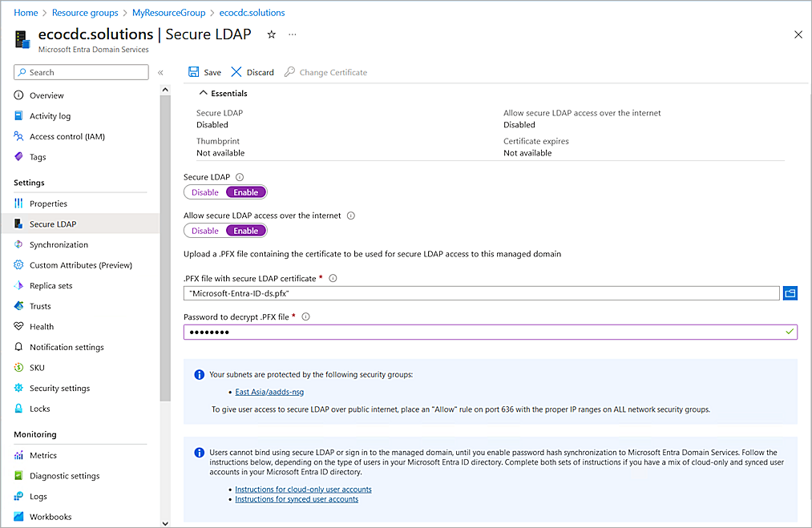The width and height of the screenshot is (812, 528).
Task: Click the Health heart icon in sidebar
Action: (x=19, y=327)
